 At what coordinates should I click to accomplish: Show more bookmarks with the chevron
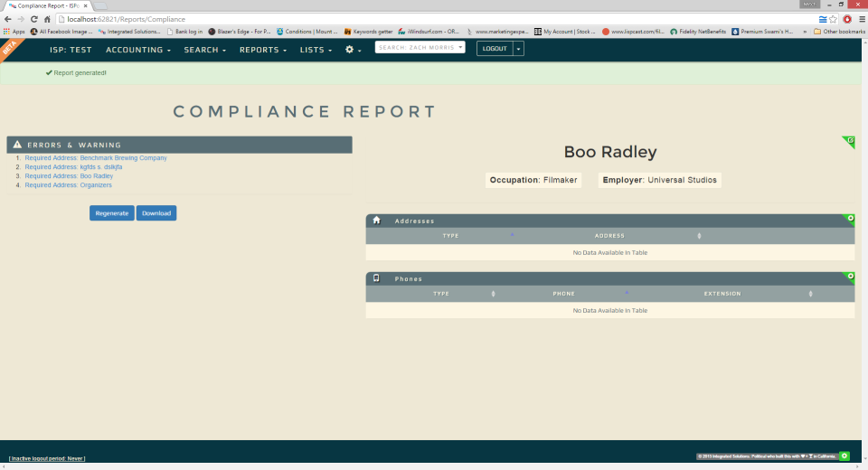pyautogui.click(x=805, y=32)
